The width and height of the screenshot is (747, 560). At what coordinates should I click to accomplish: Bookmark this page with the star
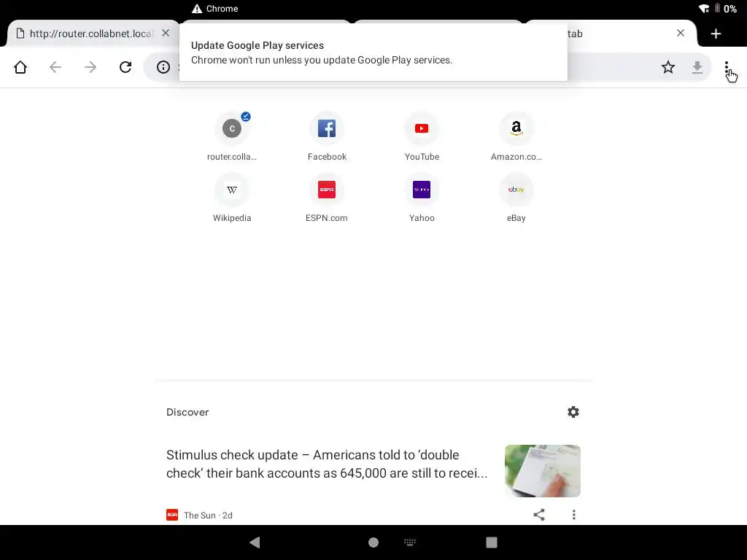click(668, 67)
